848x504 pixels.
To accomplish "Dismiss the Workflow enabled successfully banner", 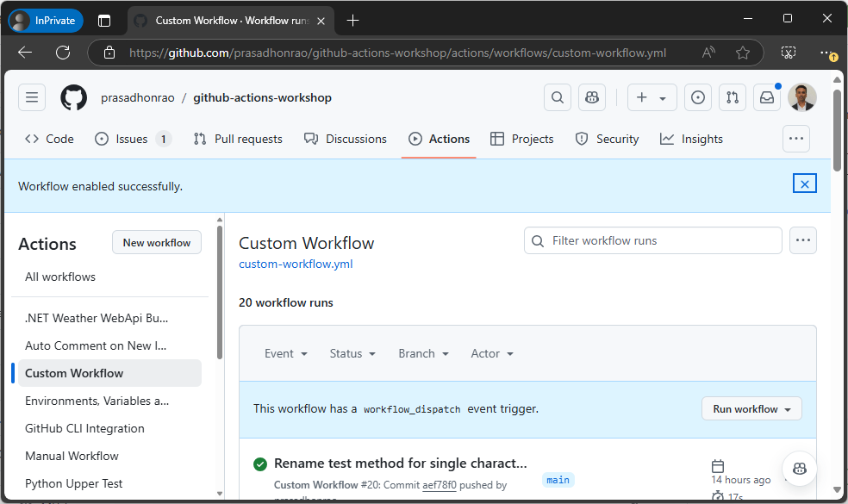I will click(x=805, y=184).
